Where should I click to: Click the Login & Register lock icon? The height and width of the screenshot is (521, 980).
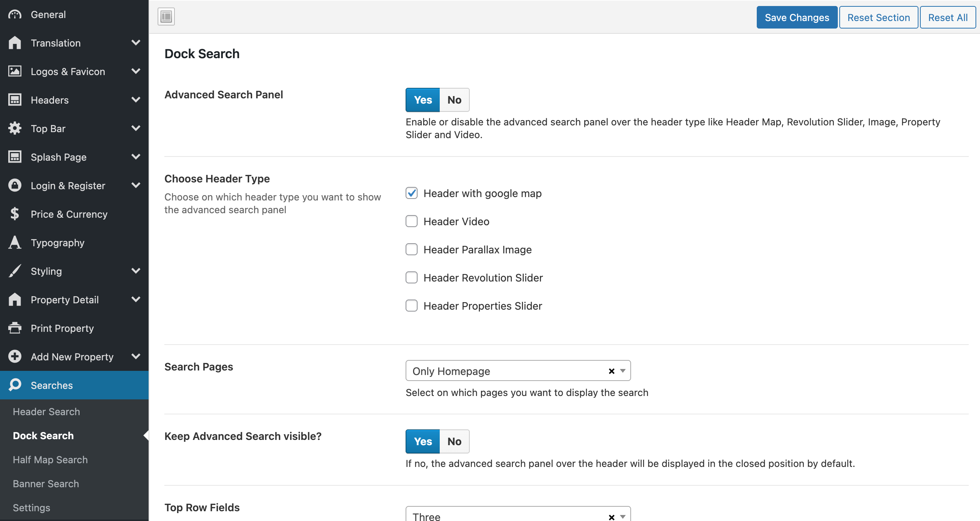(x=15, y=185)
